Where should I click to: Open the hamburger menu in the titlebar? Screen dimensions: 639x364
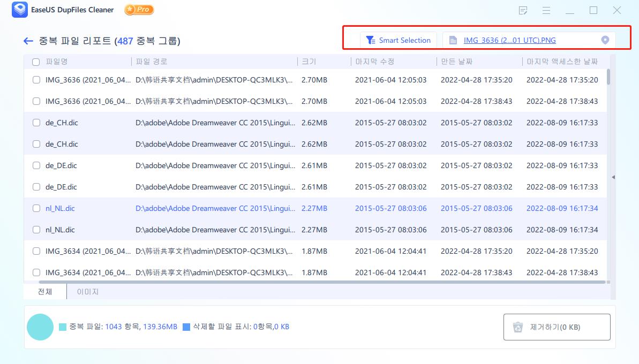(x=546, y=10)
